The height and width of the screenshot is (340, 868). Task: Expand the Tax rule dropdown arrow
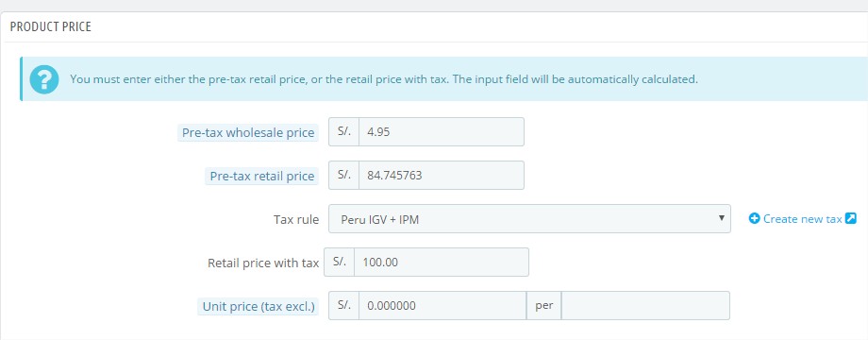click(x=721, y=217)
